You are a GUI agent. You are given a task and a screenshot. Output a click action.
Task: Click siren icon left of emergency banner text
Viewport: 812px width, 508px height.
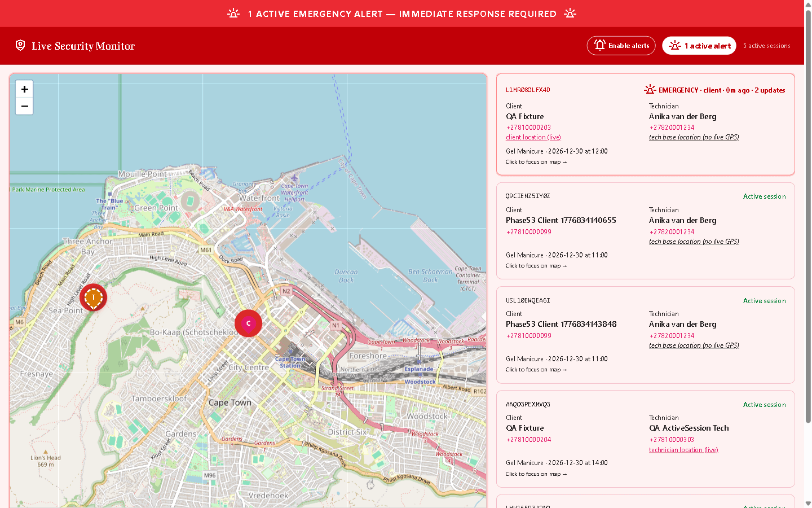233,13
